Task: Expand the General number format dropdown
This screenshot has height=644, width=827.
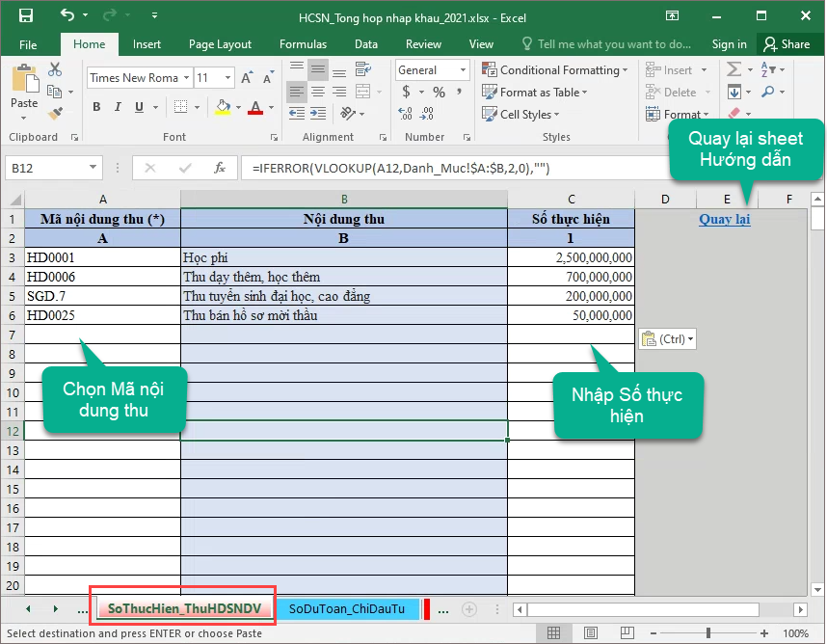Action: 464,70
